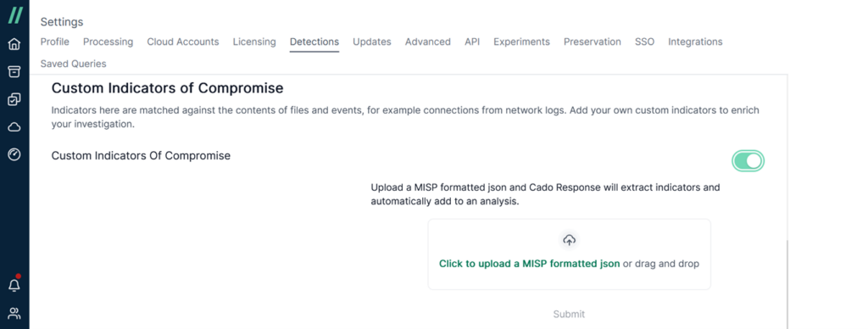Switch to the Cloud Accounts tab
868x329 pixels.
(x=183, y=42)
